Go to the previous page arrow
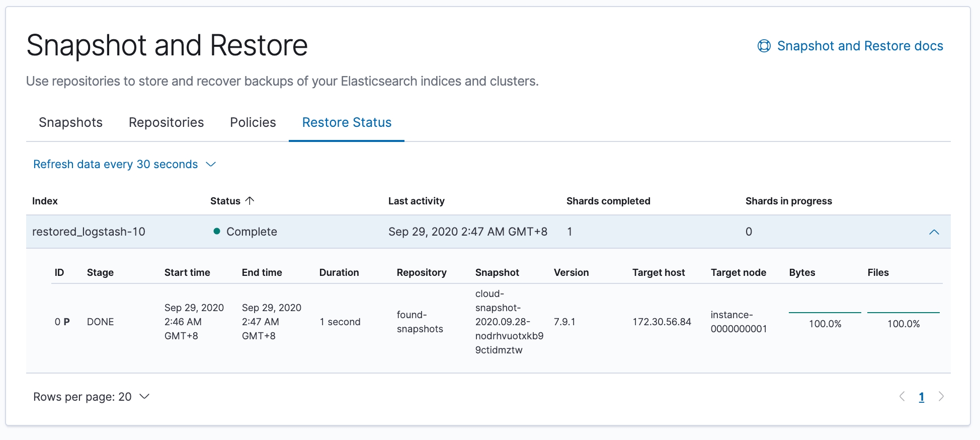 pos(902,397)
